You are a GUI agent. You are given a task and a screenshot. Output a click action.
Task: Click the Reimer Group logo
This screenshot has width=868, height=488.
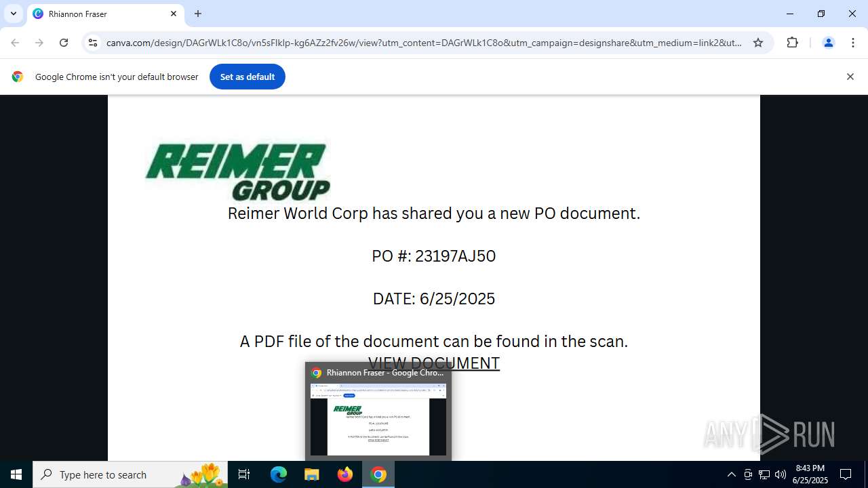(x=238, y=171)
